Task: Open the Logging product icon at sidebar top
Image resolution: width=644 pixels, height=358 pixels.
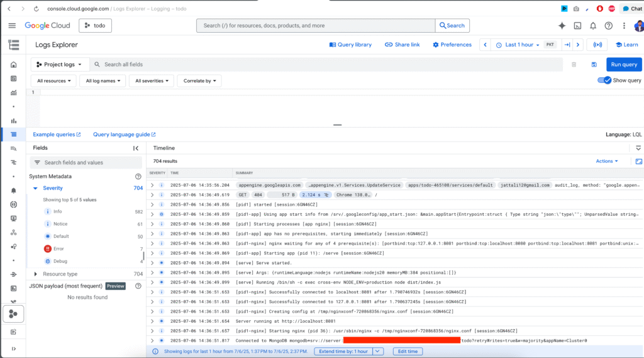Action: coord(14,45)
